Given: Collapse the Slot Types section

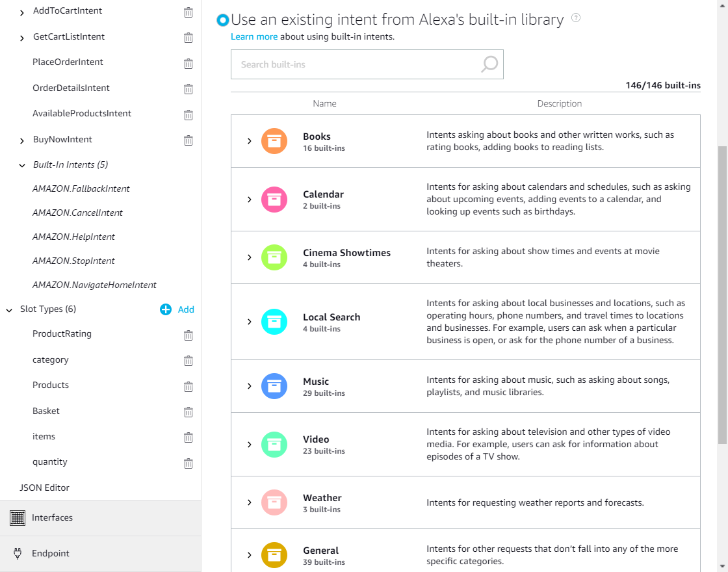Looking at the screenshot, I should [x=9, y=309].
